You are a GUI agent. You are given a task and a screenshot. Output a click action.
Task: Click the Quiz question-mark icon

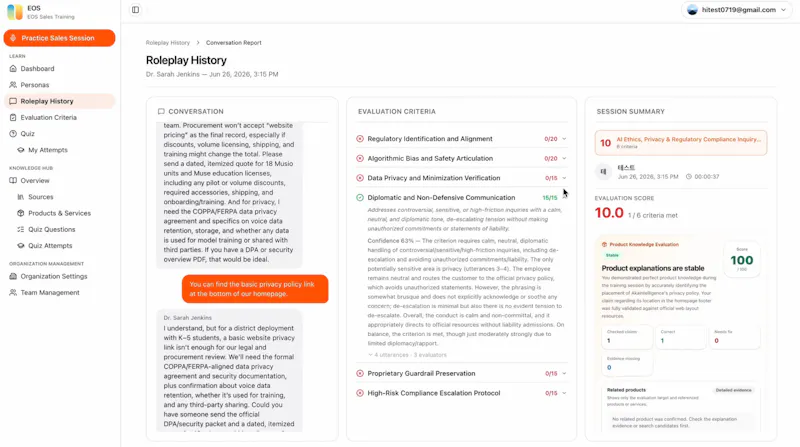(x=13, y=134)
